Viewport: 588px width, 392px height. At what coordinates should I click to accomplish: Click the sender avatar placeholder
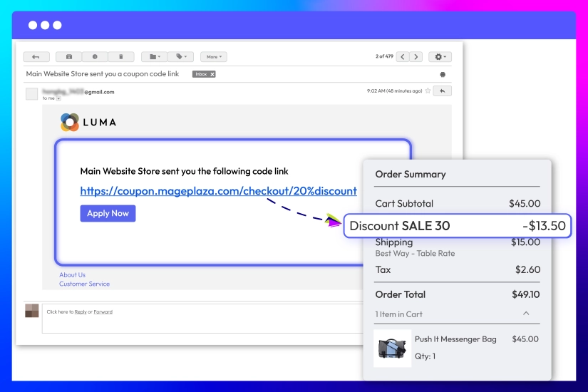32,94
